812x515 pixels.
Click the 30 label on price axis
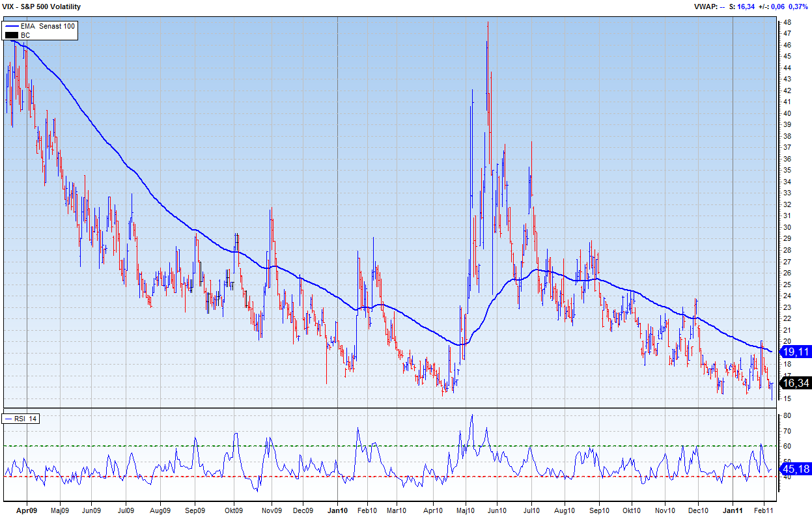point(787,227)
